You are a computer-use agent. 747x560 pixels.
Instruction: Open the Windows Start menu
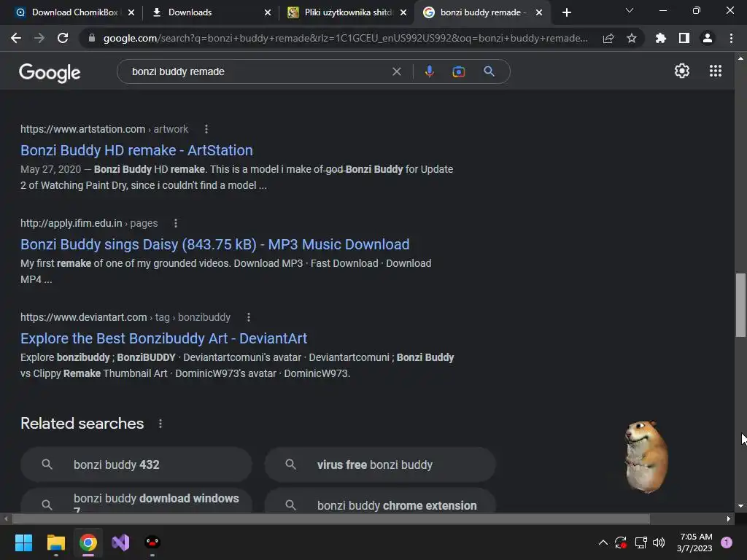point(23,542)
